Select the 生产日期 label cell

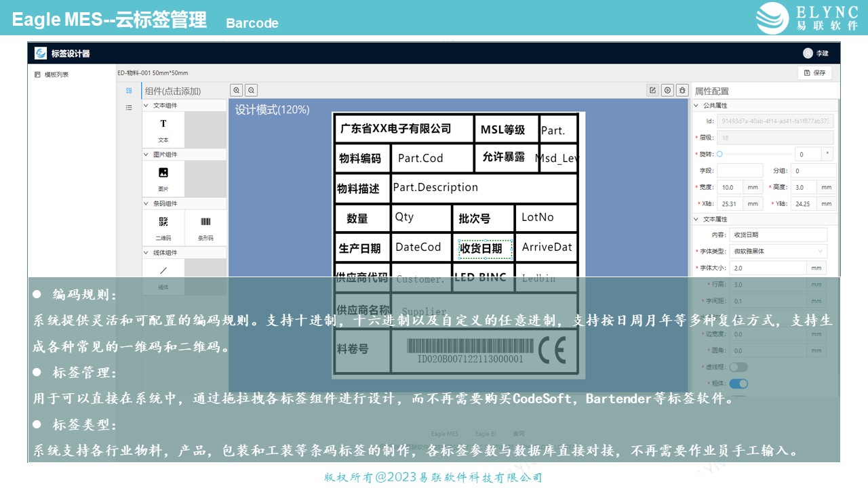click(359, 249)
